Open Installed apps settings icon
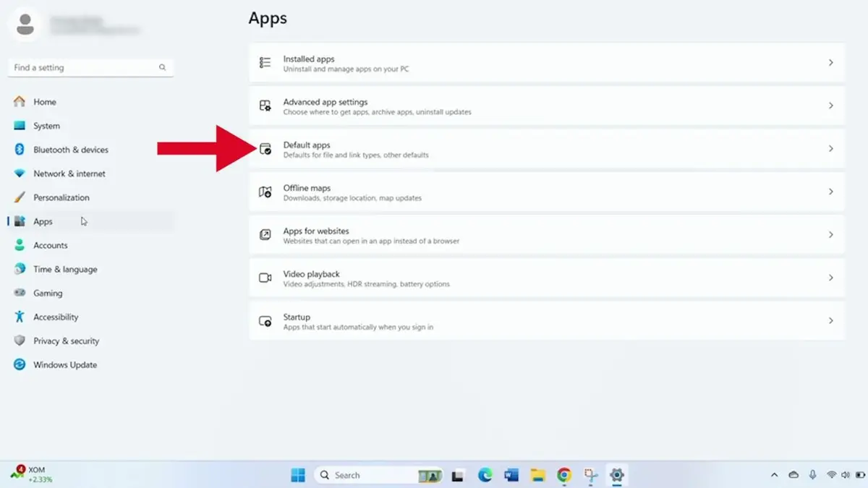 coord(265,63)
